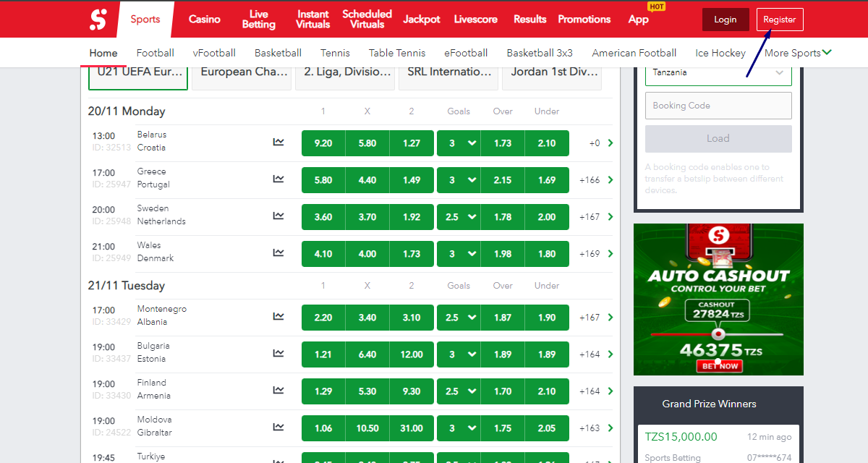Expand more markets arrow for Belarus-Croatia
Screen dimensions: 868x463
pyautogui.click(x=610, y=143)
